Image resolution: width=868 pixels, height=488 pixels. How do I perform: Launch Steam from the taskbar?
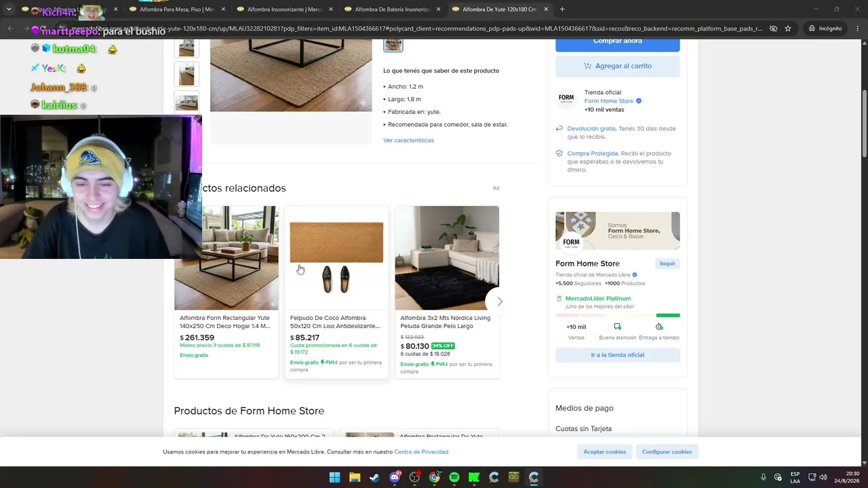click(x=374, y=477)
